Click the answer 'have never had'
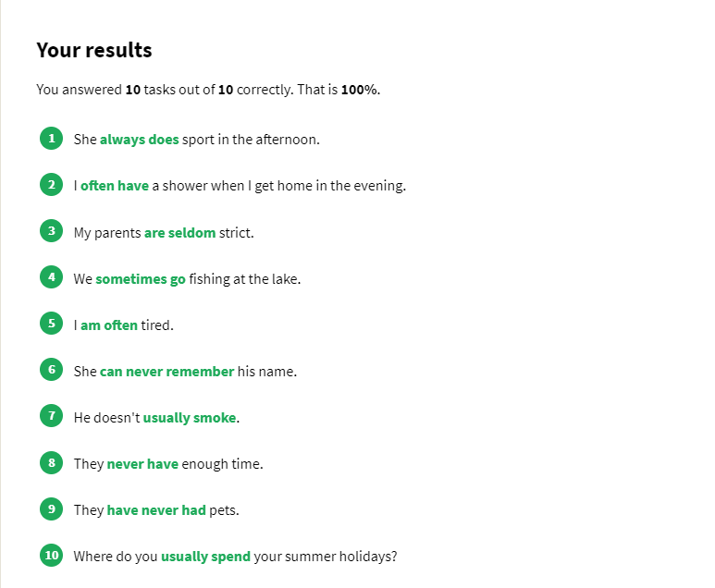This screenshot has height=588, width=715. pos(156,510)
